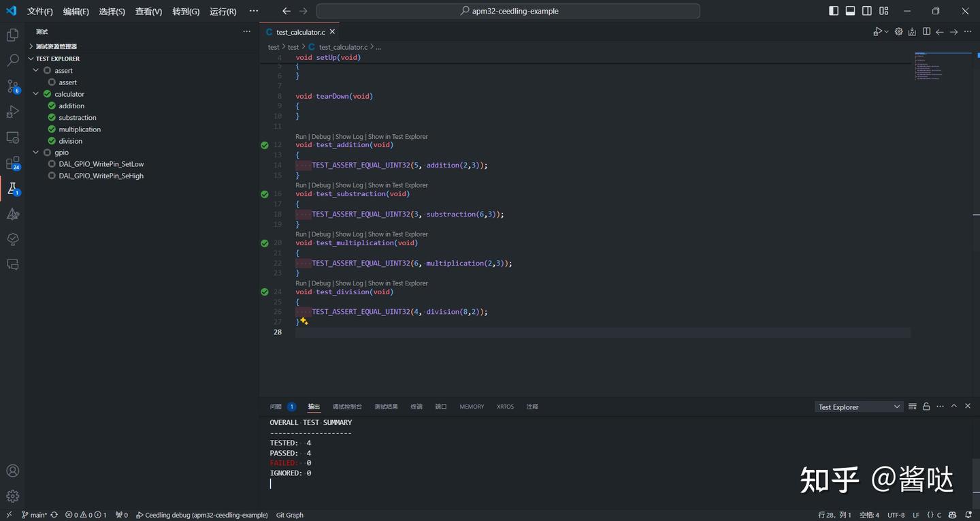The height and width of the screenshot is (521, 980).
Task: Open the Search view in activity bar
Action: point(12,61)
